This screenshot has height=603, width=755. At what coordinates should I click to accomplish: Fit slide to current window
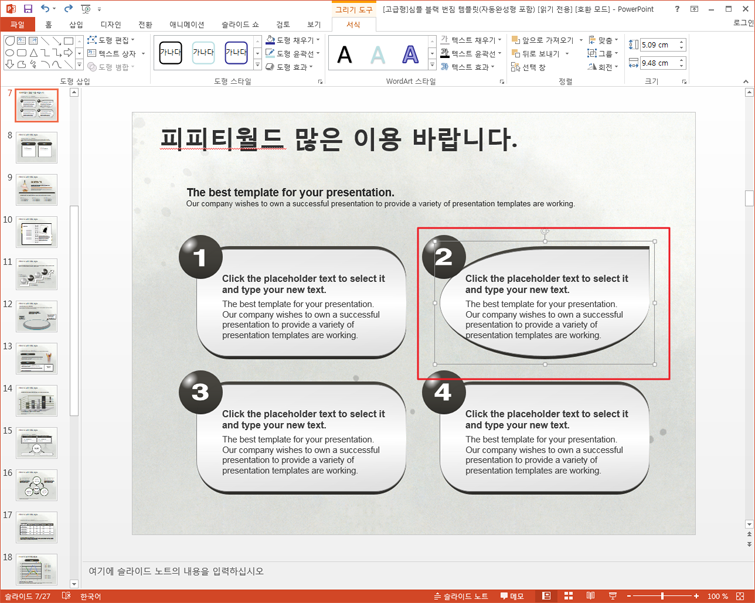[x=741, y=596]
